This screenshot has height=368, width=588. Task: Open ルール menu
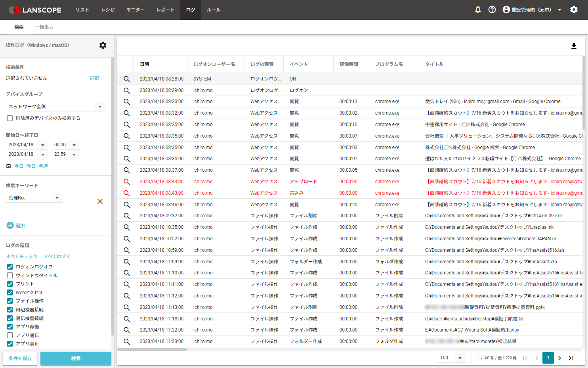[x=214, y=10]
